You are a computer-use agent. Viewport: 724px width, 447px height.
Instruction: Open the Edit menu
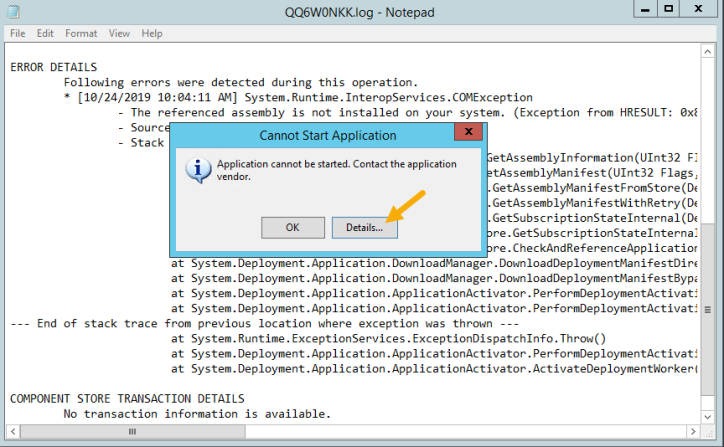click(x=45, y=33)
